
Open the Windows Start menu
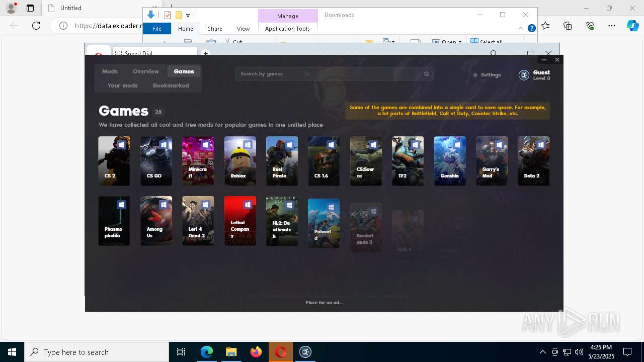(12, 352)
